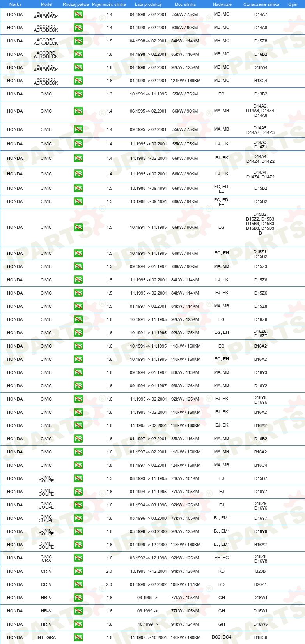Click the fuel icon in the Integra B18C6 row
The image size is (305, 644).
(x=78, y=637)
